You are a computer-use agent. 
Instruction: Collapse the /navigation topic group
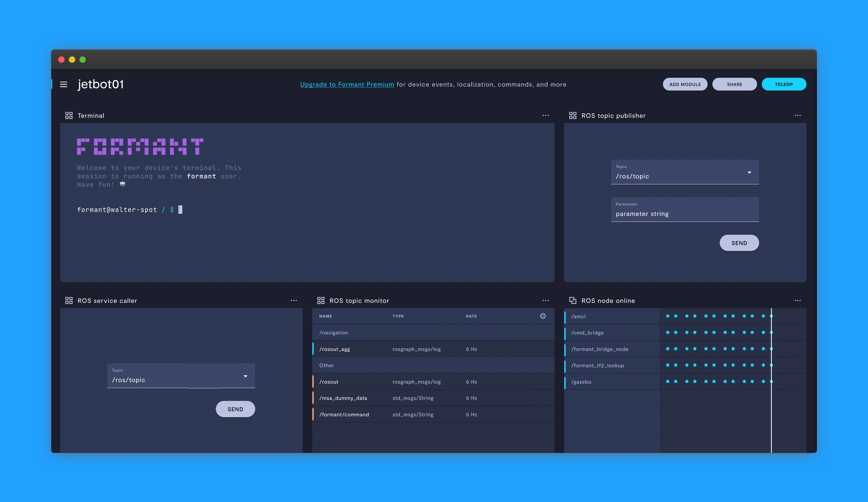click(x=433, y=332)
